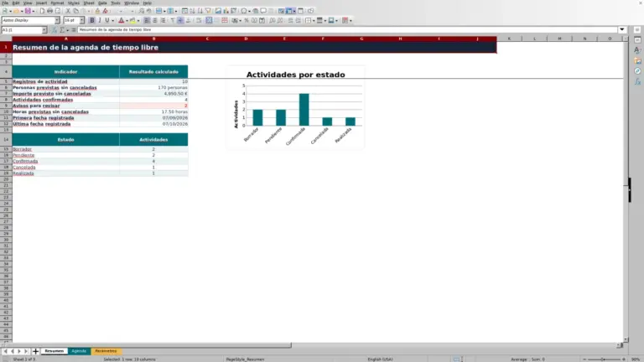644x362 pixels.
Task: Click the AutoFilter funnel icon
Action: tap(208, 11)
